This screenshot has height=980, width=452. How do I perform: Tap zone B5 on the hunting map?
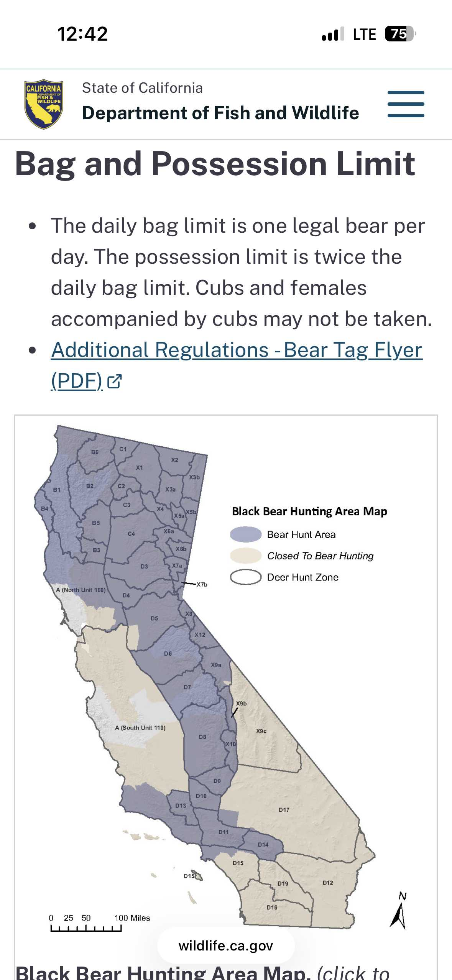coord(96,523)
